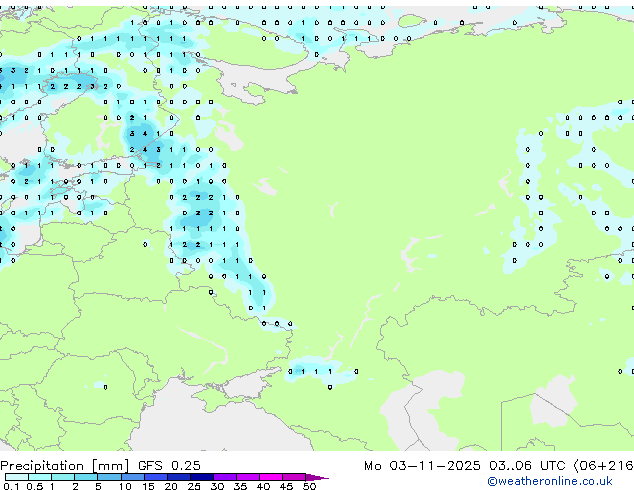Select the 40–45 mm magenta legend swatch
The width and height of the screenshot is (634, 490).
[x=271, y=477]
